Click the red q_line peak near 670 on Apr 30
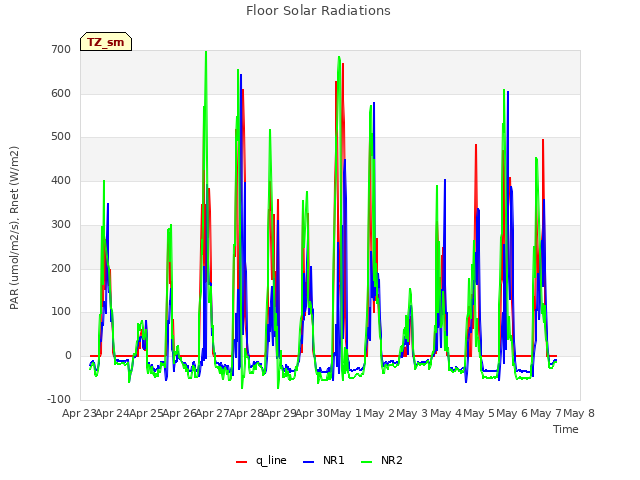640x480 pixels. coord(343,64)
